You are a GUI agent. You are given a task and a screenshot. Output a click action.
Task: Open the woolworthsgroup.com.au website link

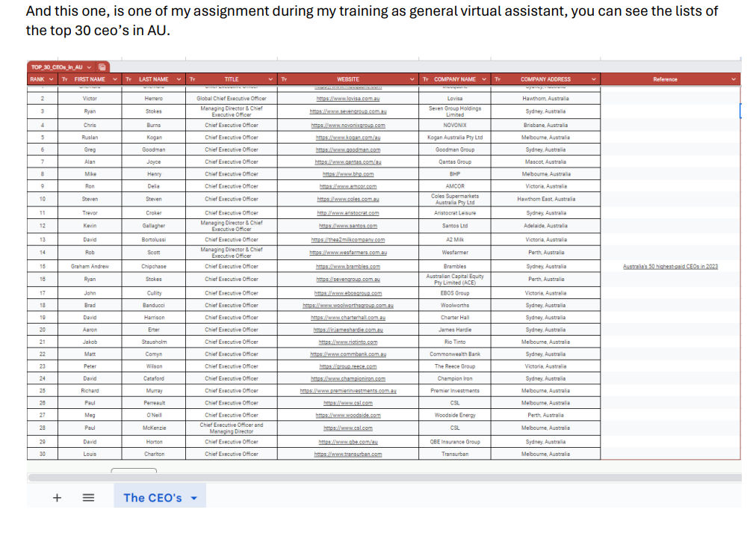point(347,306)
